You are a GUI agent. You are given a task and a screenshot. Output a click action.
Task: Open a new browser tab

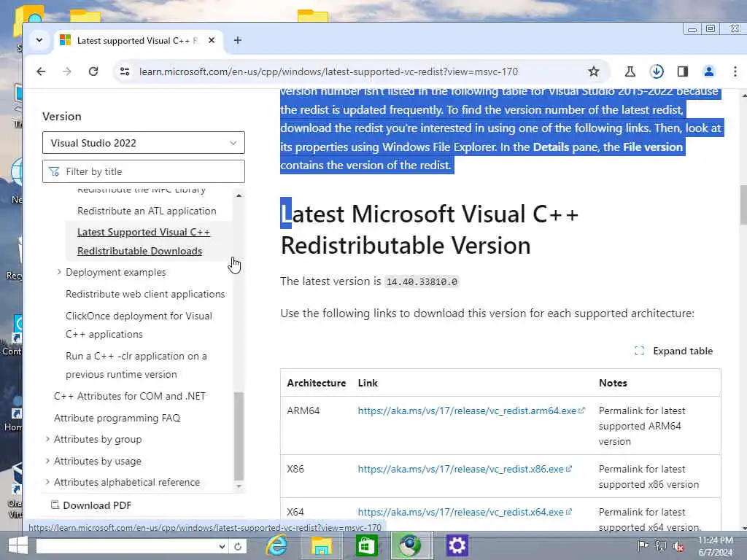coord(238,41)
